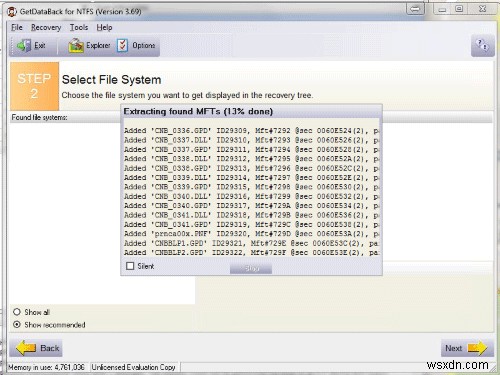500x375 pixels.
Task: Select log line 'CNB_0340.GPD'
Action: pos(251,206)
